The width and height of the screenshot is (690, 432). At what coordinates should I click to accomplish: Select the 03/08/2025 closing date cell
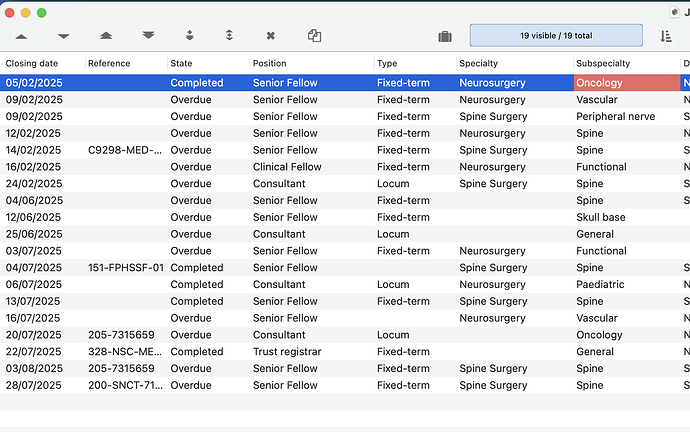pyautogui.click(x=34, y=368)
